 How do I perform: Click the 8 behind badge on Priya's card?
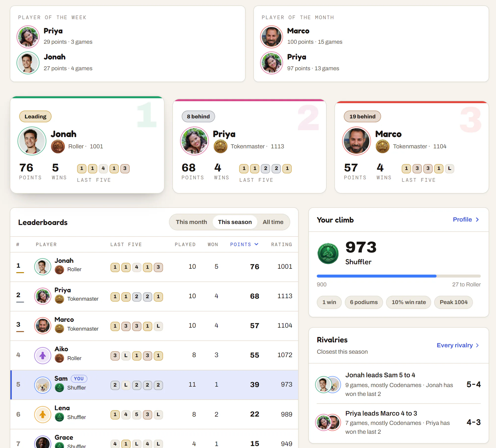198,116
